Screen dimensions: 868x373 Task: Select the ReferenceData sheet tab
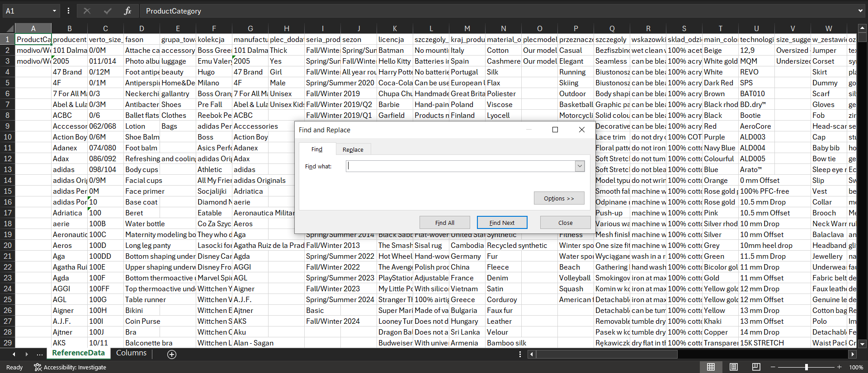pyautogui.click(x=78, y=353)
